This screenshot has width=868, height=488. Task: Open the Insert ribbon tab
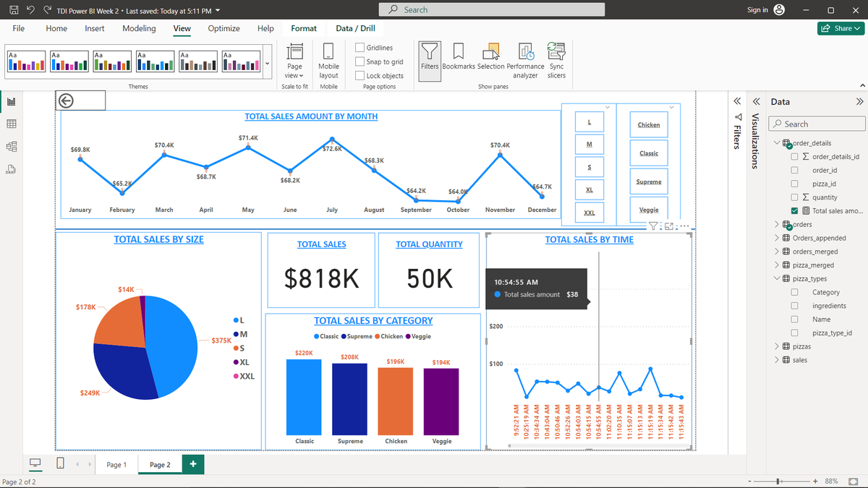click(95, 28)
